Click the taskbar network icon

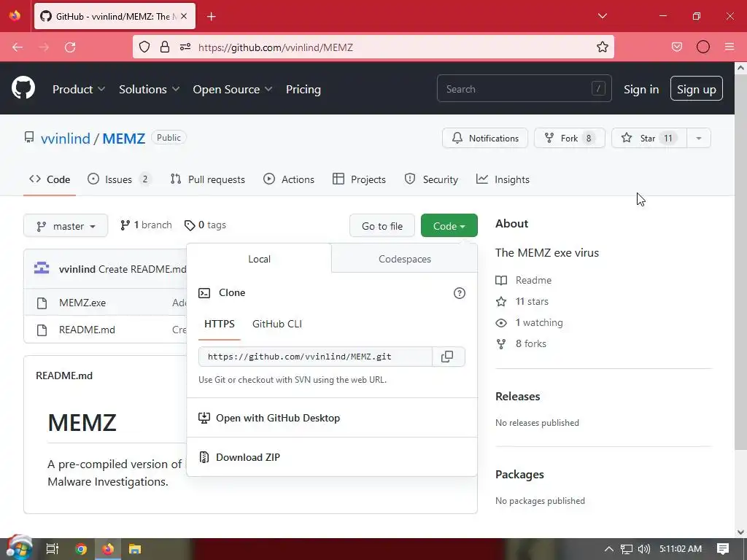click(627, 549)
